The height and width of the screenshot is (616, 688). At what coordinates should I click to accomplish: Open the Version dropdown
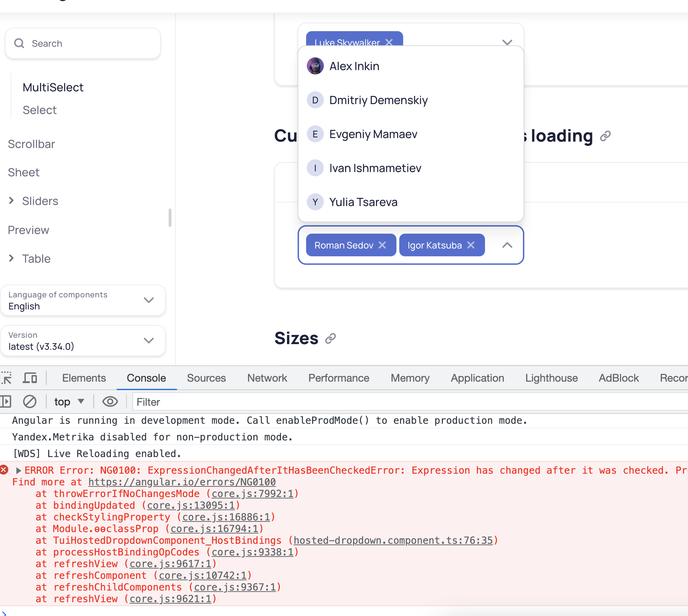(149, 341)
